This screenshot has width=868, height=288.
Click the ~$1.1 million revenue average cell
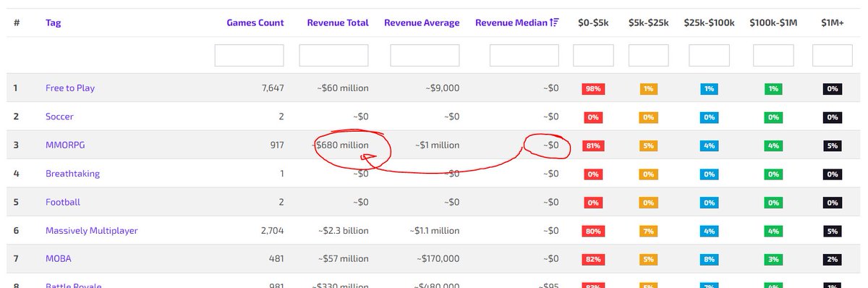point(434,231)
